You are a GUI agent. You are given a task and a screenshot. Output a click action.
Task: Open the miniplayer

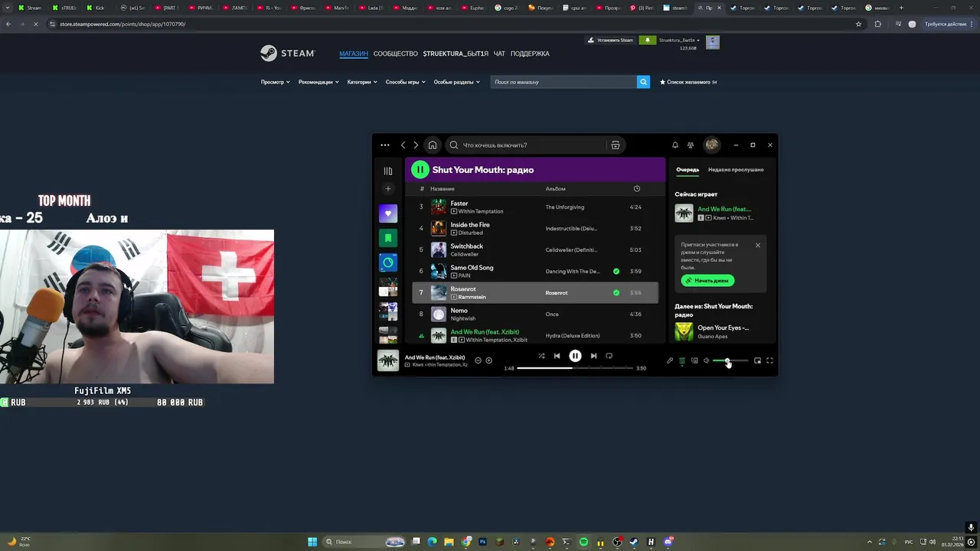coord(757,360)
